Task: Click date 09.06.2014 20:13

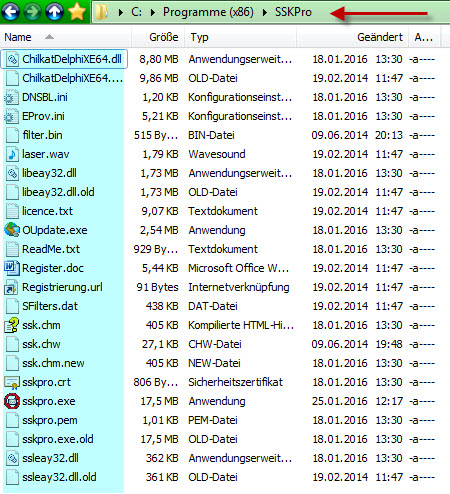Action: (x=357, y=135)
